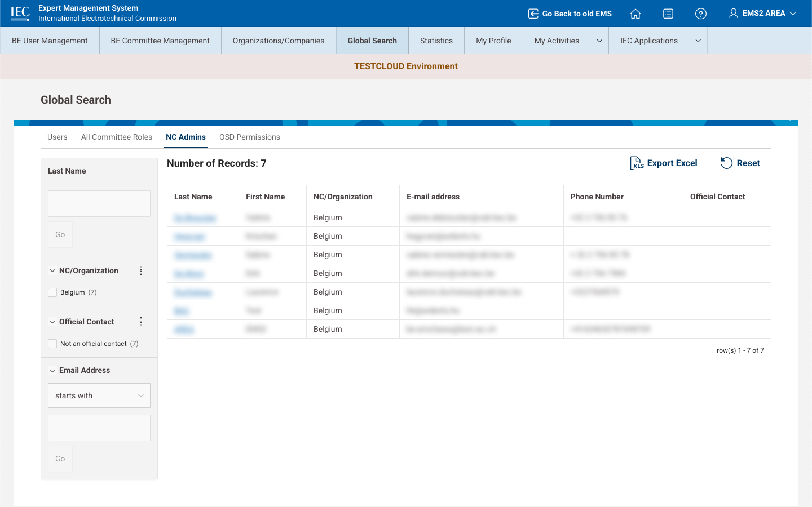Click the document icon in the header

tap(668, 14)
